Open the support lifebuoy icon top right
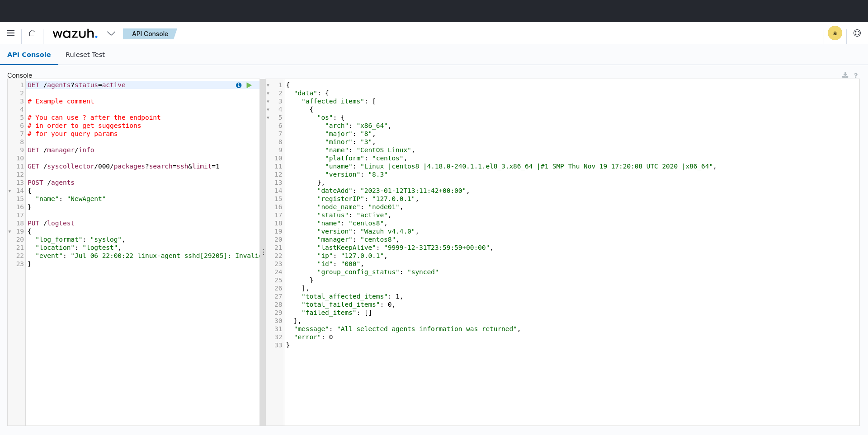The height and width of the screenshot is (435, 868). [857, 33]
